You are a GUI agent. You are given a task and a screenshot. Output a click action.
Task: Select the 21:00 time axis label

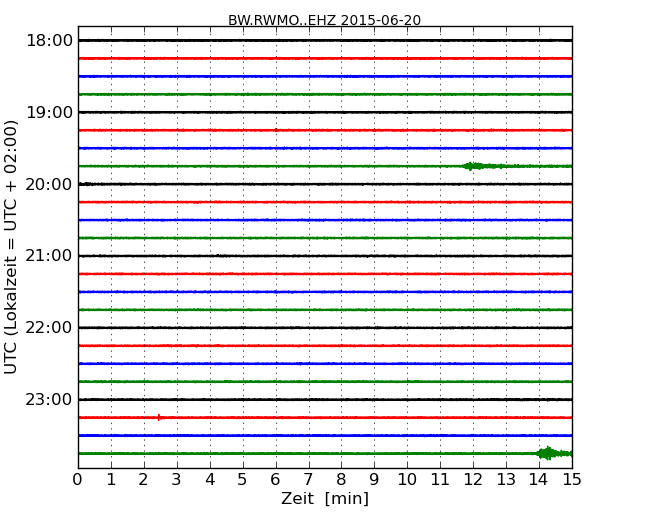point(49,256)
